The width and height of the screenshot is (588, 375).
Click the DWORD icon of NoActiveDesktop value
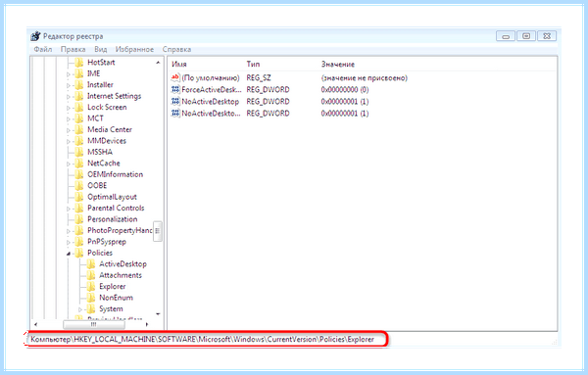(175, 101)
